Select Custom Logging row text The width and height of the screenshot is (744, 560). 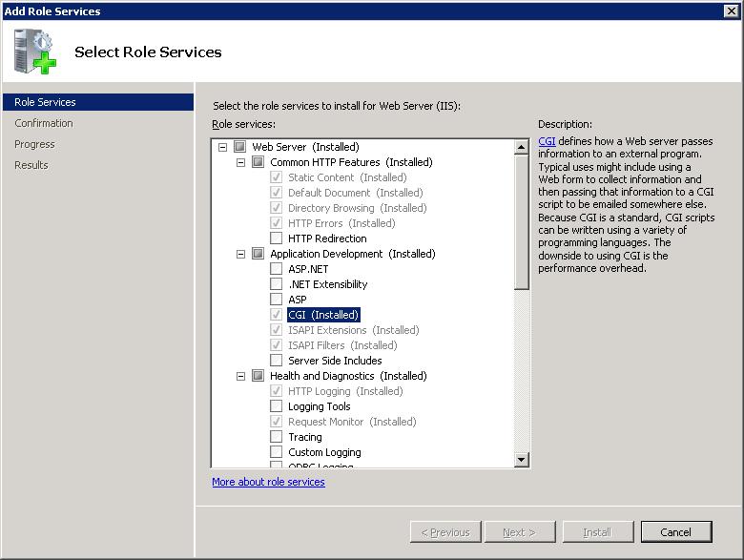pos(324,452)
